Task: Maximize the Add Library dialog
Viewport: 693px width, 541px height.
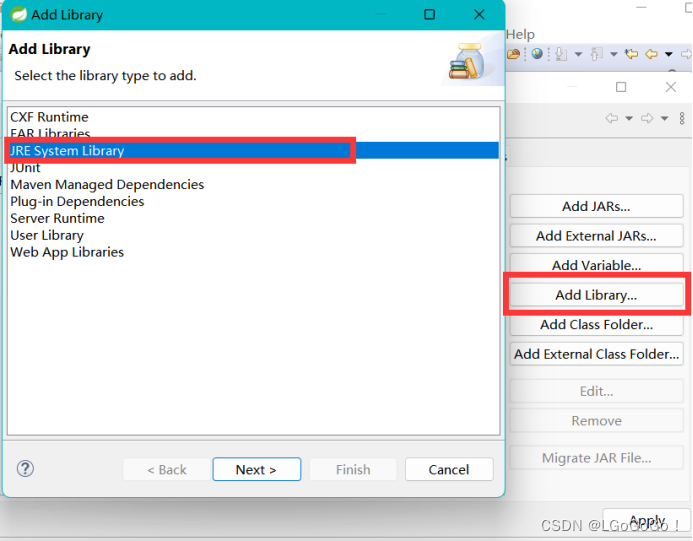Action: 430,15
